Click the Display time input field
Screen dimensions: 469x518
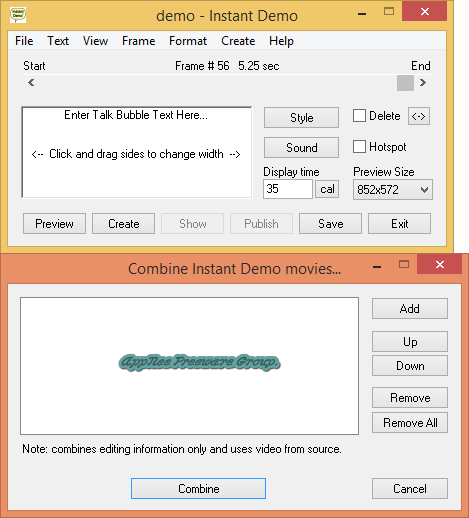(x=288, y=189)
